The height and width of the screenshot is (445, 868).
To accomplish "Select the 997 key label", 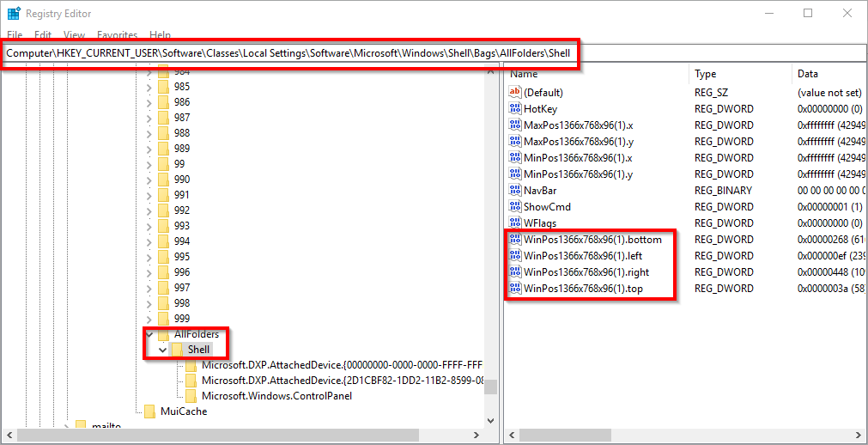I will (181, 288).
